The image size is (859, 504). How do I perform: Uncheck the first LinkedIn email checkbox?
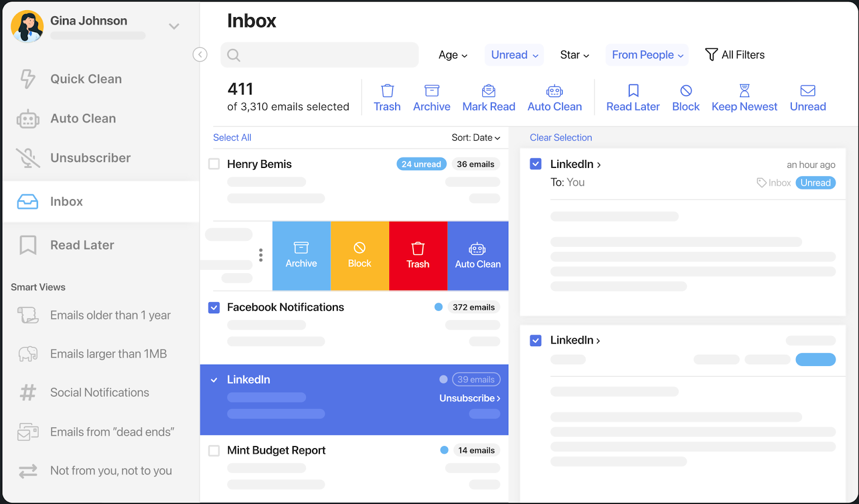tap(535, 164)
